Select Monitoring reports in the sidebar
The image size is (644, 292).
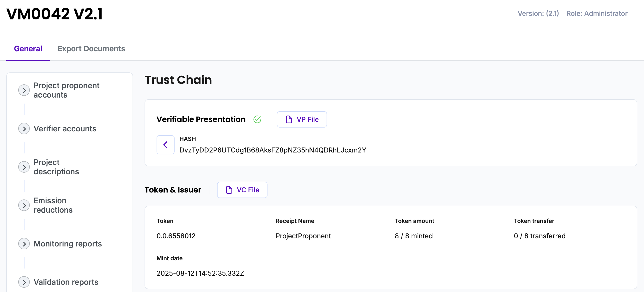[67, 244]
